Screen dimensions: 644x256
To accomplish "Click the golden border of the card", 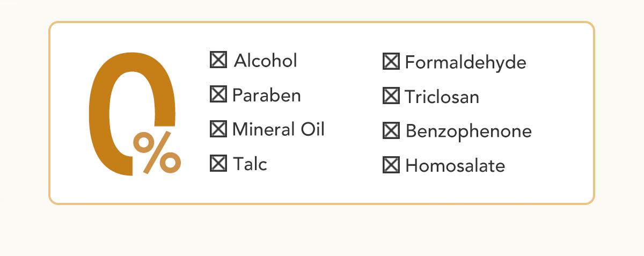I will coord(322,23).
